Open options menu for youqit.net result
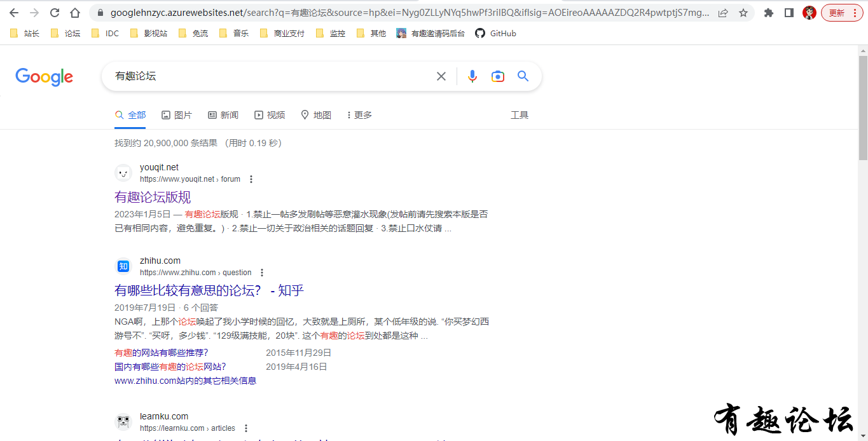This screenshot has height=441, width=868. (251, 179)
